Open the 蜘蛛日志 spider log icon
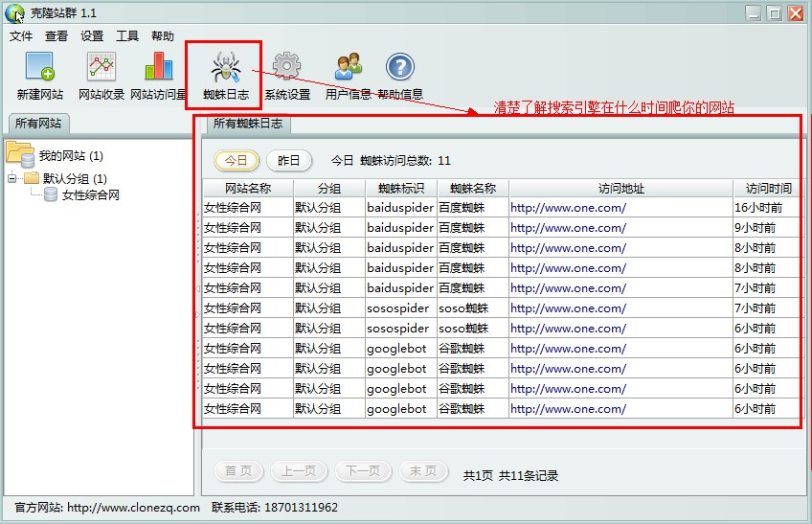The height and width of the screenshot is (524, 812). click(226, 67)
